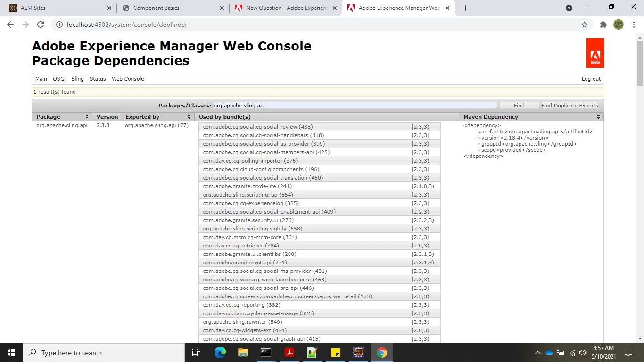Go back using the browser back arrow
Viewport: 644px width, 362px height.
tap(10, 25)
